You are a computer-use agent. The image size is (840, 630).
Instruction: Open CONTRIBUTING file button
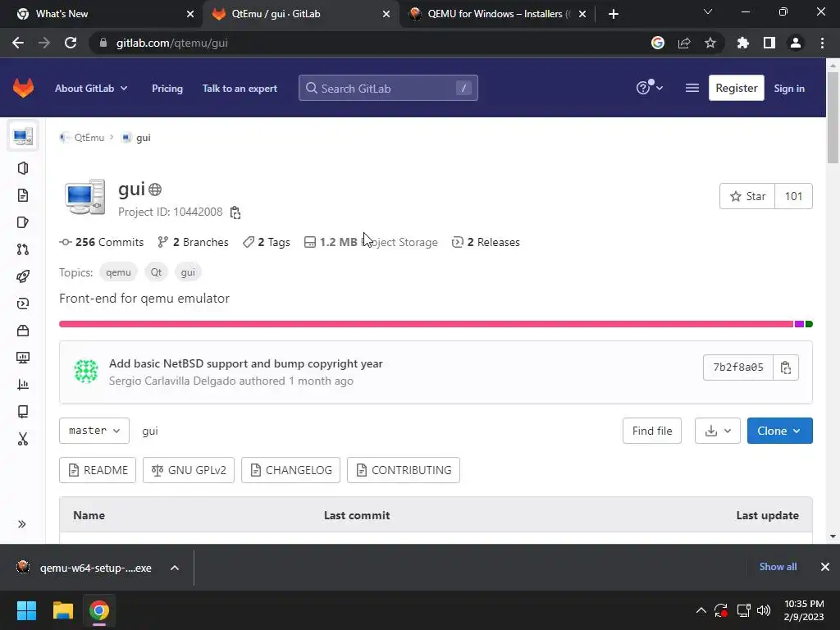click(404, 470)
